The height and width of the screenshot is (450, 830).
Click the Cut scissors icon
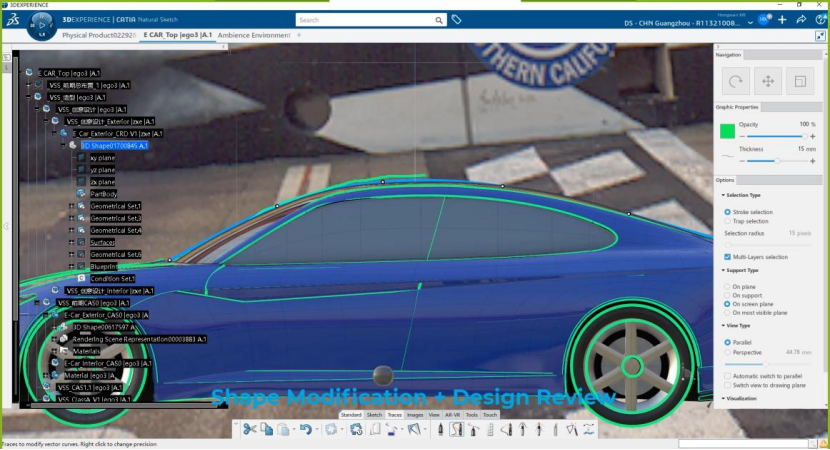[x=249, y=429]
